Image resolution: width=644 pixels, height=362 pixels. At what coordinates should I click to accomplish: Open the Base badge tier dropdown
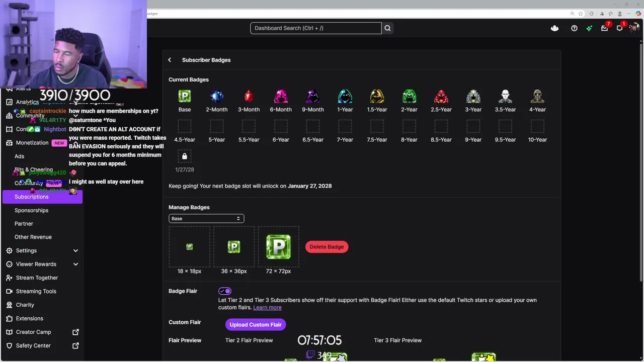206,218
